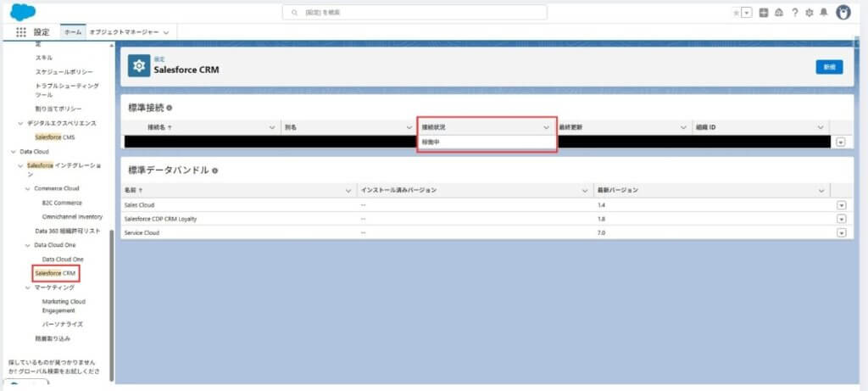Click the Sales Cloud bundle name

140,205
